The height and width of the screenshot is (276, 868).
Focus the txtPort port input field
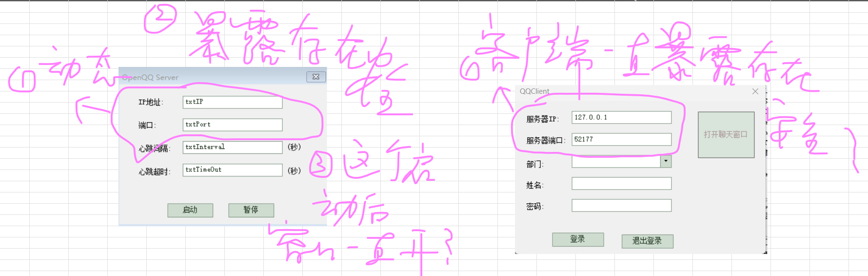coord(233,125)
